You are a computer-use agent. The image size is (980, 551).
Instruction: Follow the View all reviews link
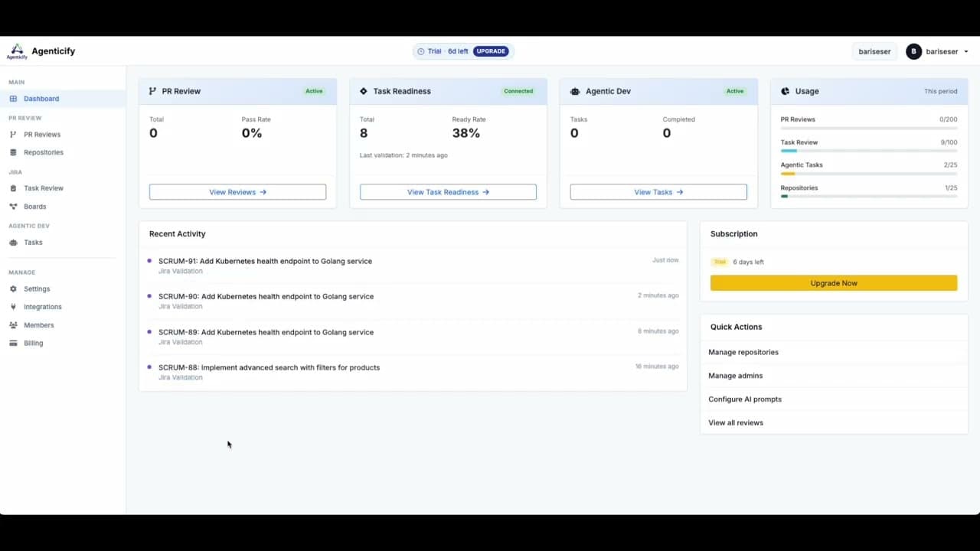coord(735,422)
